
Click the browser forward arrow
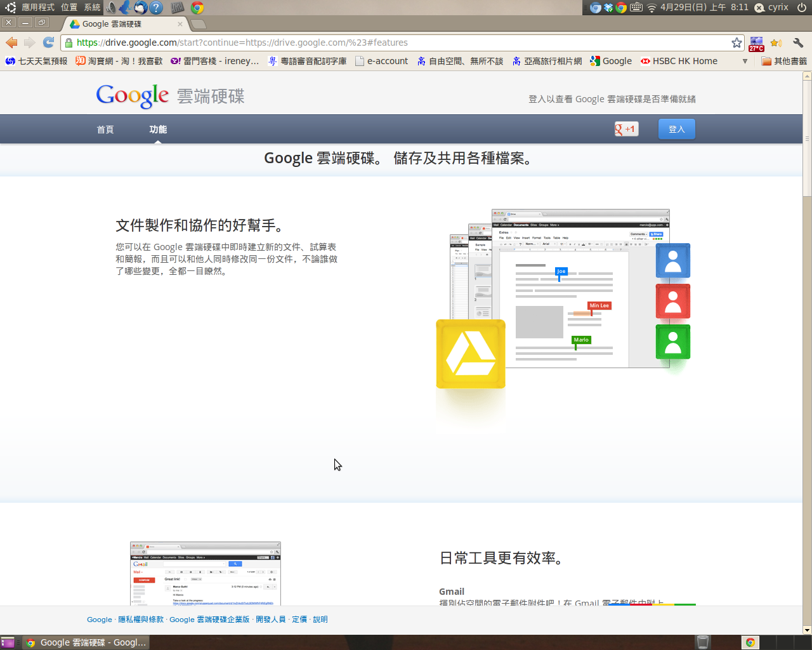pos(29,43)
